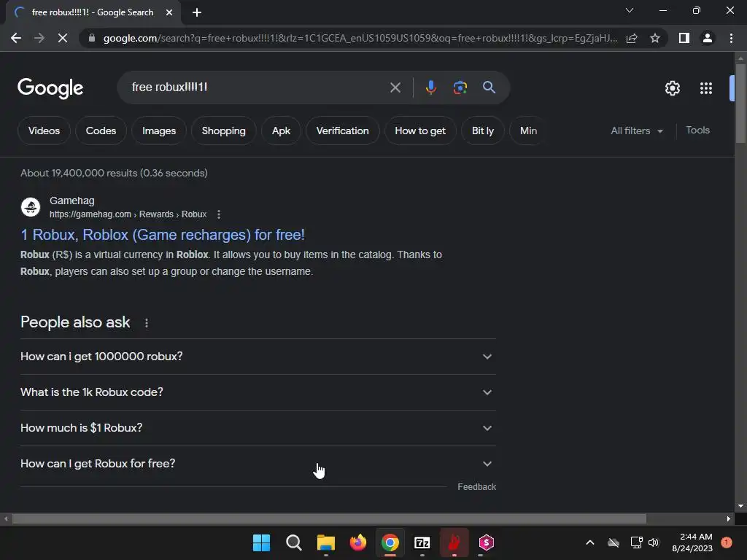Filter results by Videos
The width and height of the screenshot is (747, 560).
point(44,131)
